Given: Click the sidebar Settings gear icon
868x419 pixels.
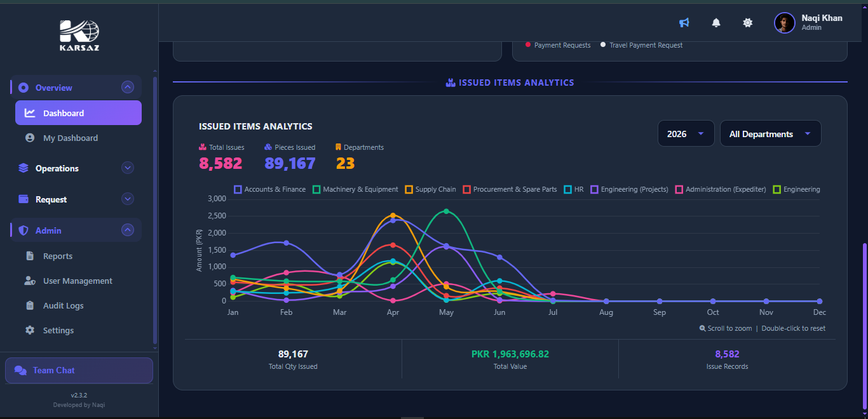Looking at the screenshot, I should click(x=30, y=330).
